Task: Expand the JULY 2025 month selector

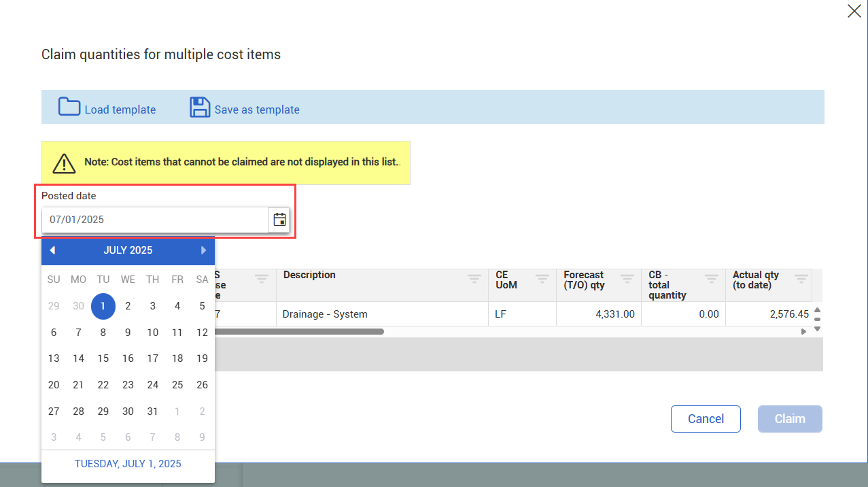Action: pyautogui.click(x=128, y=250)
